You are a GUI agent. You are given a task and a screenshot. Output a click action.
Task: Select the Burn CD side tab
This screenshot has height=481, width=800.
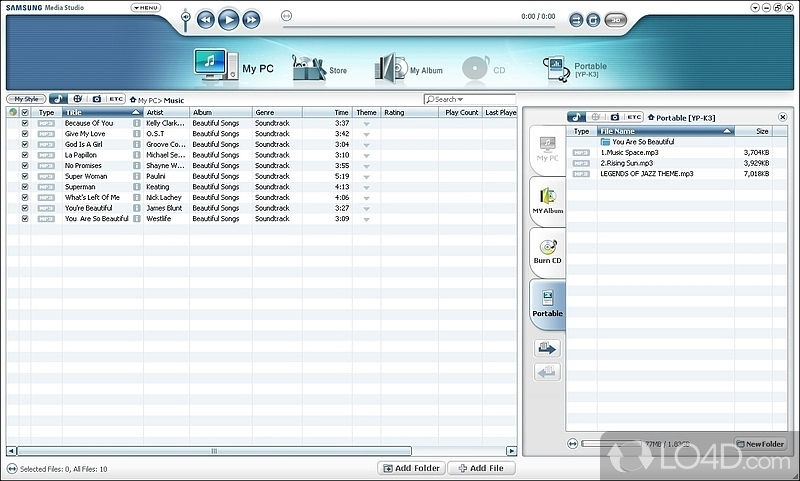tap(547, 253)
